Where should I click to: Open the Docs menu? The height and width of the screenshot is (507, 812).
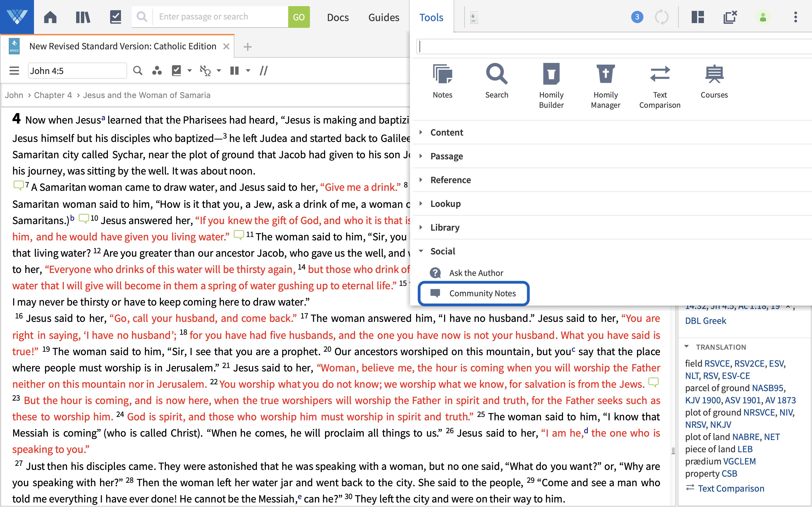click(338, 17)
